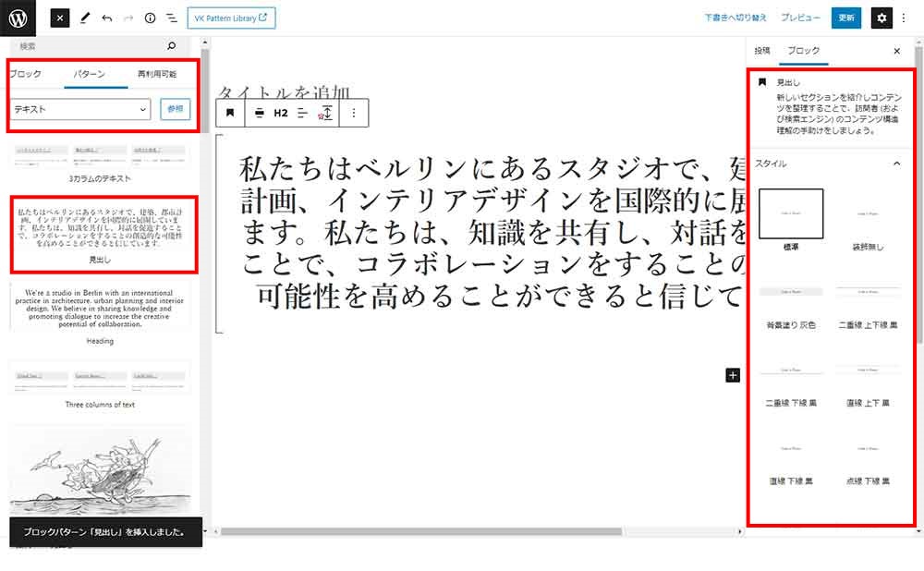Open the document details info icon
Image resolution: width=924 pixels, height=571 pixels.
point(150,18)
